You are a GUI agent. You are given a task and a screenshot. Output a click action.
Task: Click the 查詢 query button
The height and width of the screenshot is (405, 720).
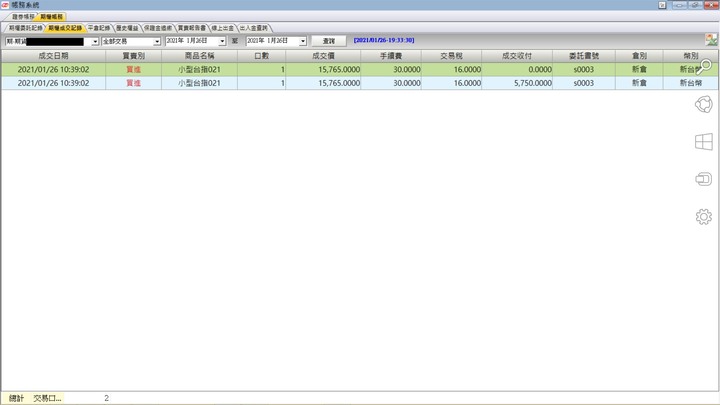tap(329, 41)
